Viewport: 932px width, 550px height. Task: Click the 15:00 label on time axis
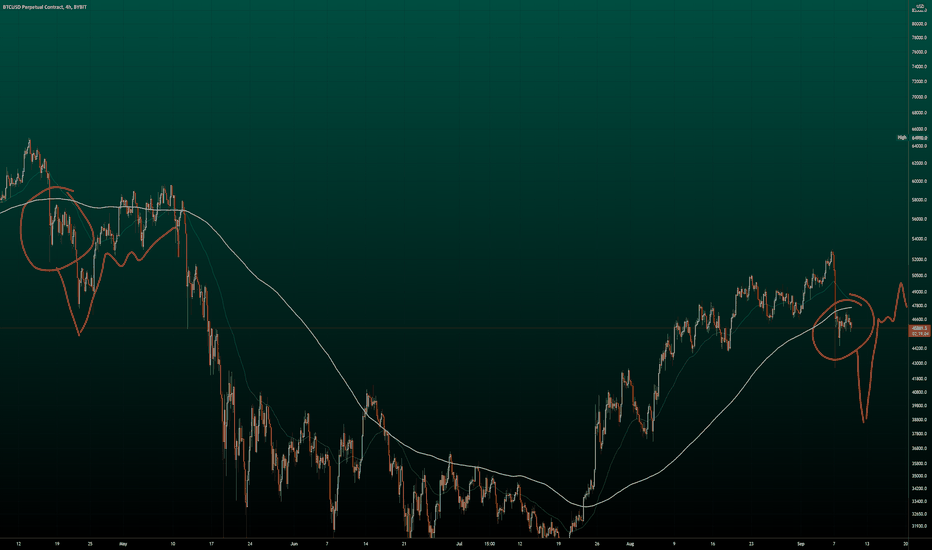pos(489,543)
